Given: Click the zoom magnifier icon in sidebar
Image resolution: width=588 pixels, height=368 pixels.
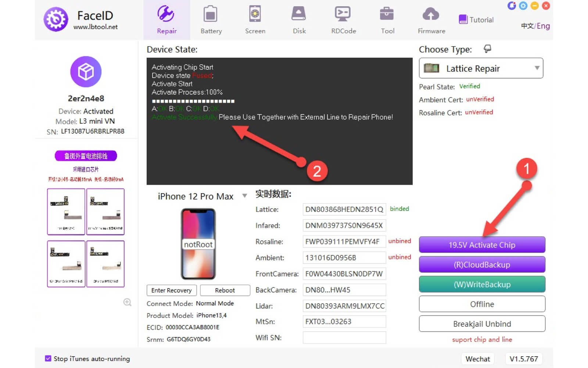Looking at the screenshot, I should point(127,302).
